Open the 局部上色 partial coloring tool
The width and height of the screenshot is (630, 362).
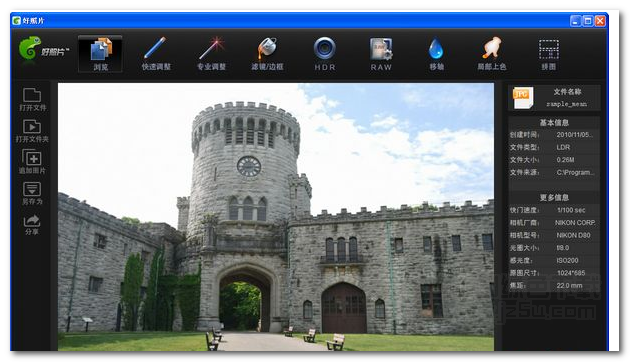pyautogui.click(x=492, y=54)
